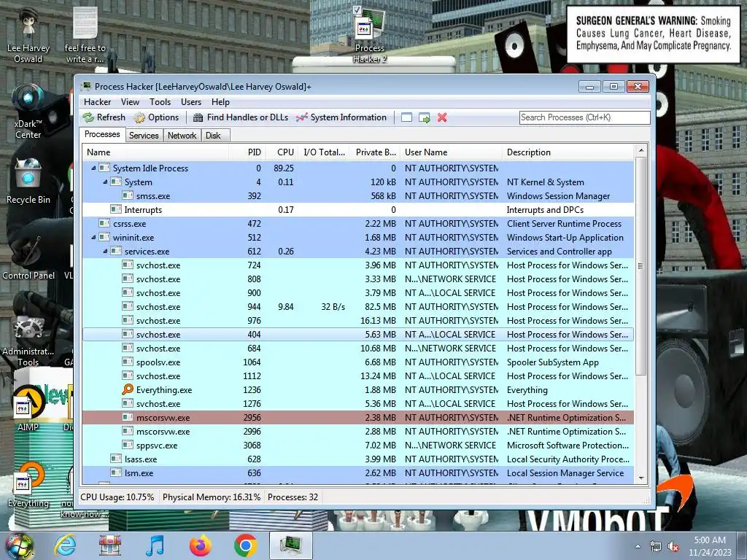Click the muted volume tray icon

[x=673, y=546]
